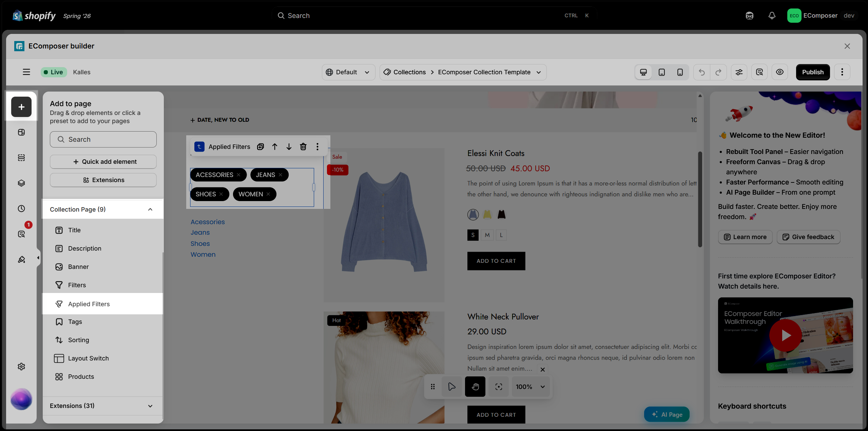Select the Products element
This screenshot has height=431, width=868.
click(x=102, y=376)
